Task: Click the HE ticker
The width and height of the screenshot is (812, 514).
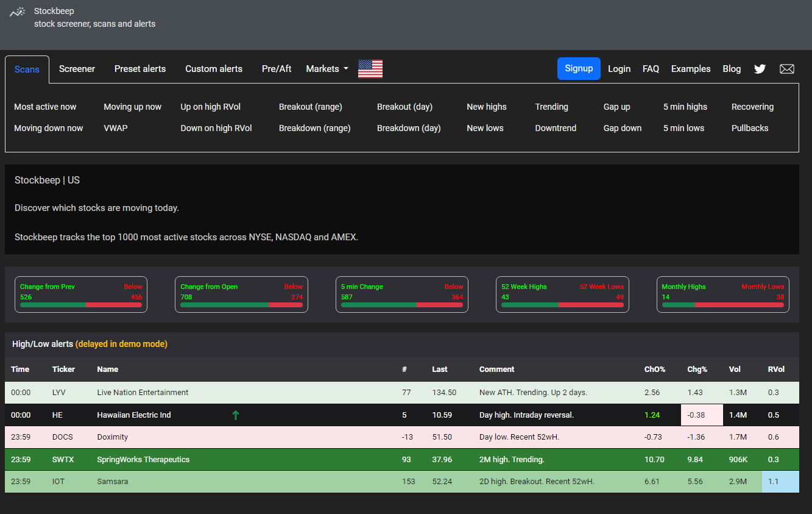Action: [57, 415]
